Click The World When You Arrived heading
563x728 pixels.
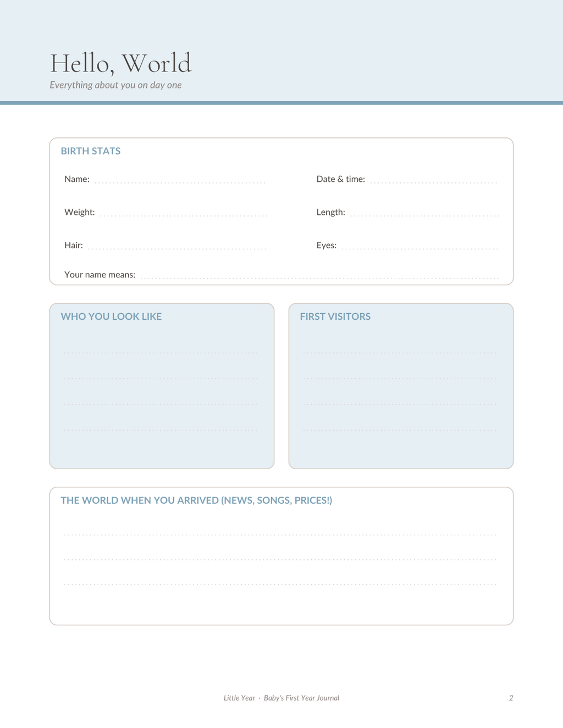[196, 501]
